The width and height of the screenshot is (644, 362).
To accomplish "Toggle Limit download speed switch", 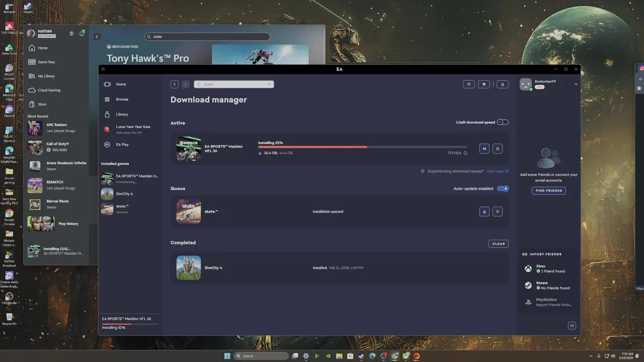I will pos(503,122).
